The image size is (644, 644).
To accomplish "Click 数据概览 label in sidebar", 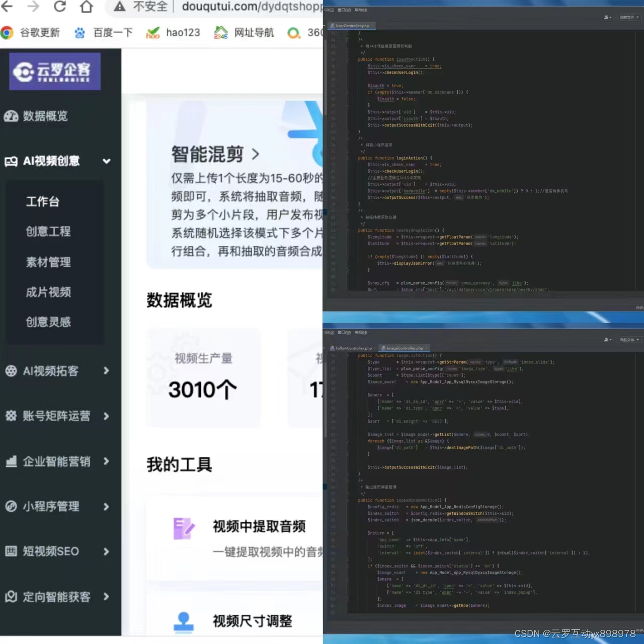I will coord(45,116).
